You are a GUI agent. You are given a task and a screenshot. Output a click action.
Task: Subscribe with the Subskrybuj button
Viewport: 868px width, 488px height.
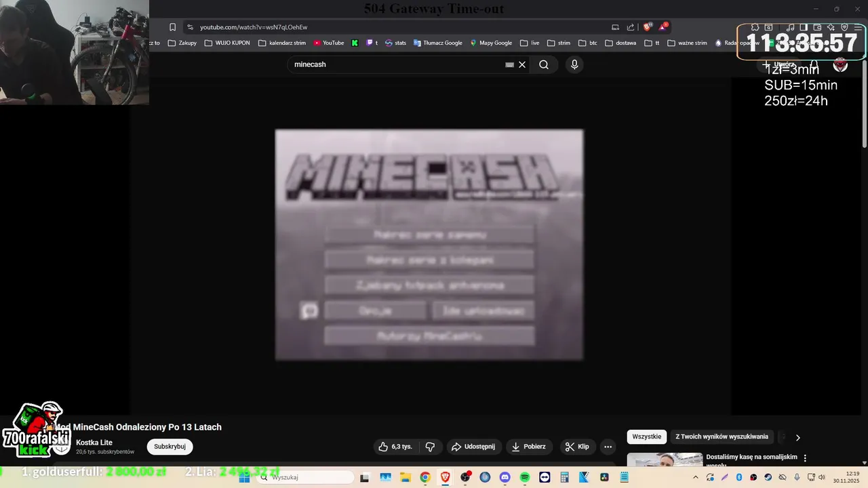(170, 447)
